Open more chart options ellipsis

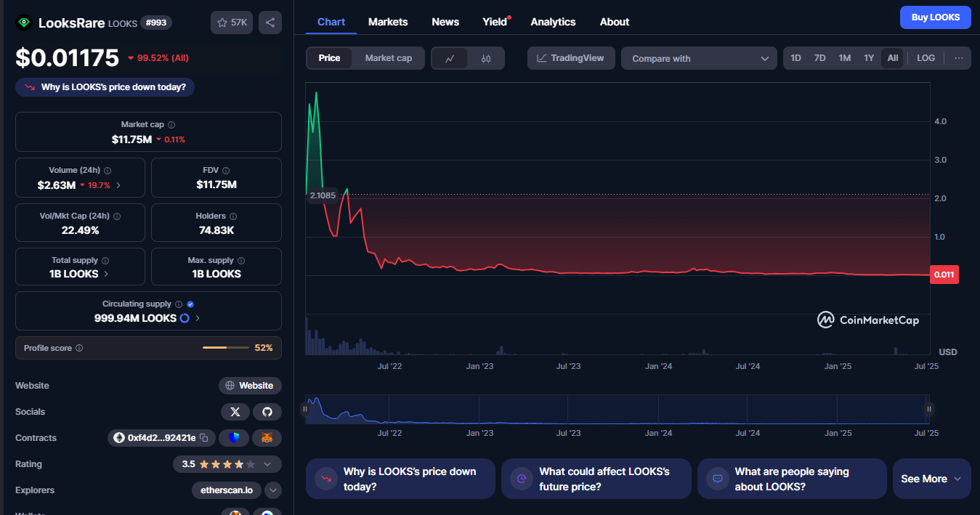[959, 58]
